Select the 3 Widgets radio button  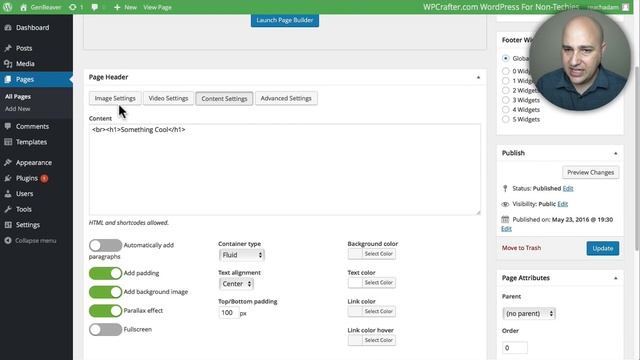tap(506, 100)
